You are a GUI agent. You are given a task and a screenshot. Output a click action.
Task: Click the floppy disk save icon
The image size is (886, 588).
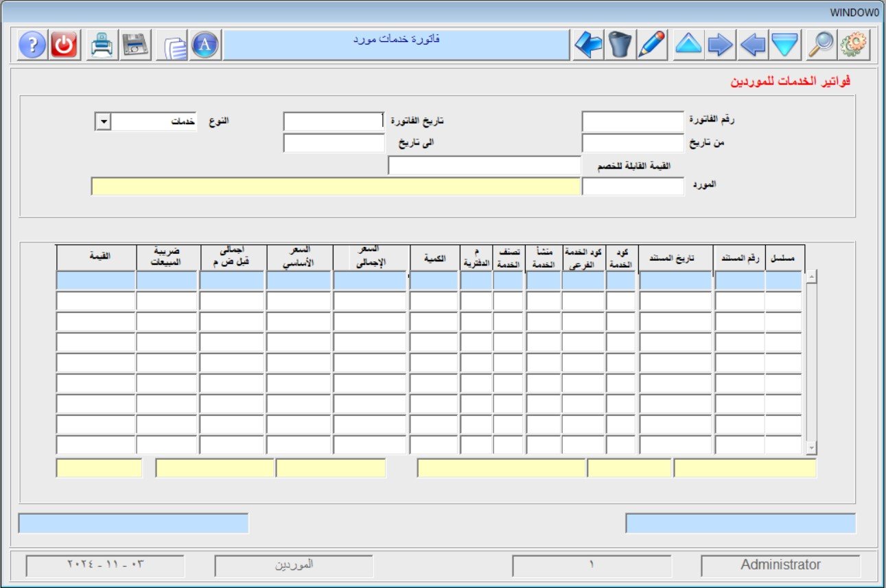135,45
